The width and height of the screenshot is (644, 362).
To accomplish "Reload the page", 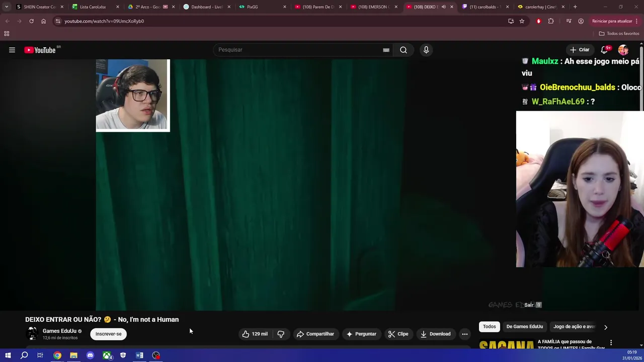I will pyautogui.click(x=31, y=21).
